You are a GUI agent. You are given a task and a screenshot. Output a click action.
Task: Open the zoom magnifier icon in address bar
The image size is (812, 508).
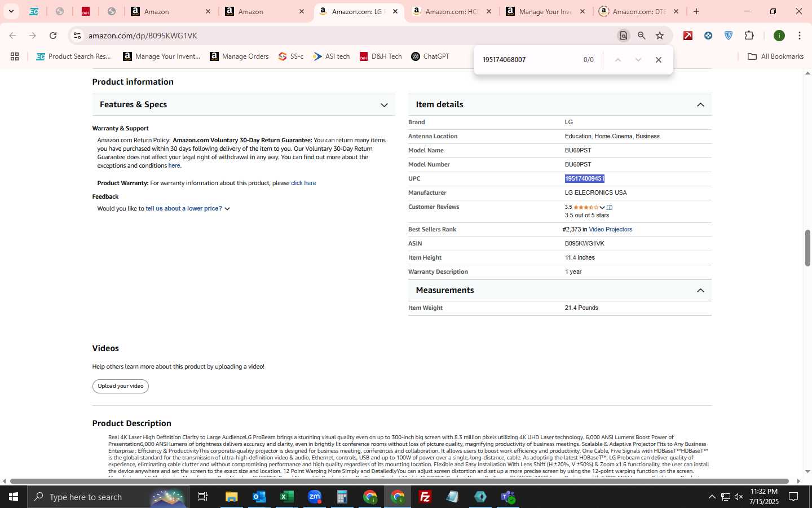[642, 36]
